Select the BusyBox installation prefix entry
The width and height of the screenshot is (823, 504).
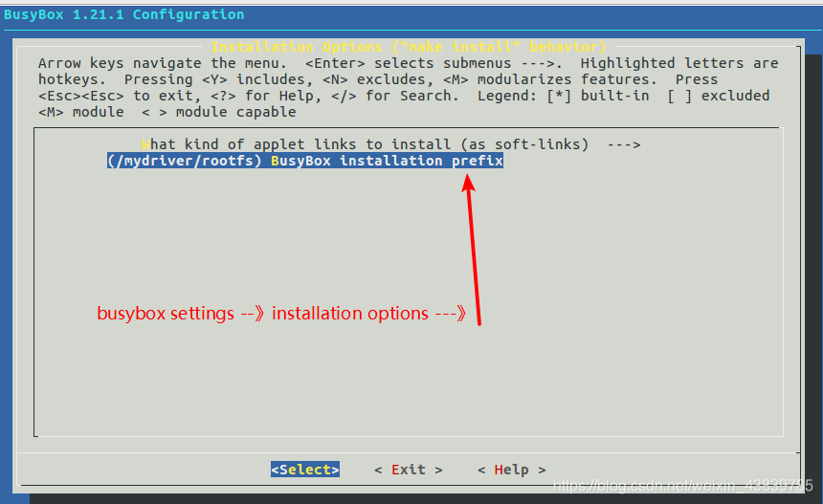(305, 161)
